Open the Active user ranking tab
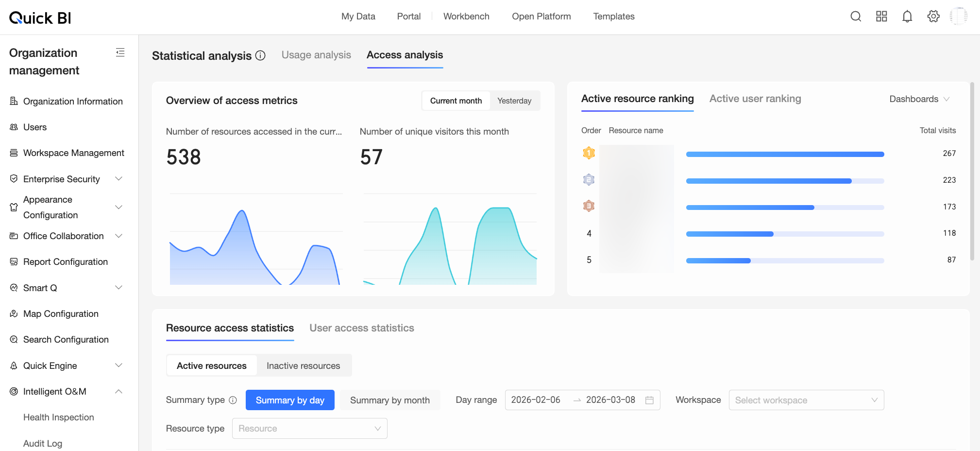980x451 pixels. pos(755,99)
